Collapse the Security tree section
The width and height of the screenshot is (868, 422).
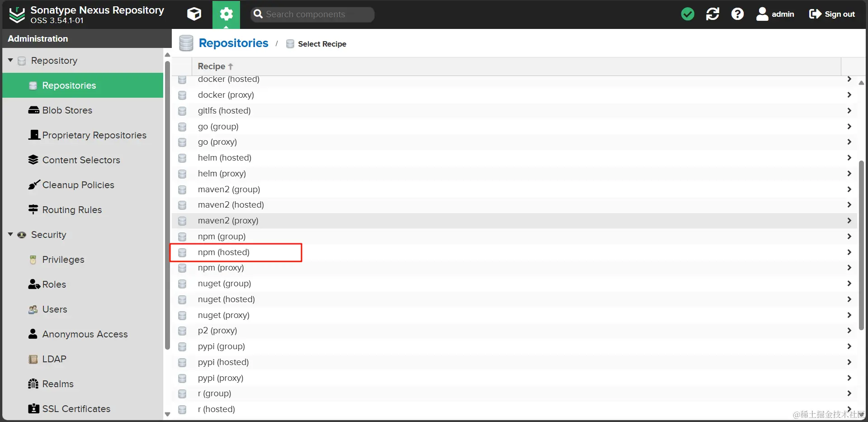[x=10, y=234]
